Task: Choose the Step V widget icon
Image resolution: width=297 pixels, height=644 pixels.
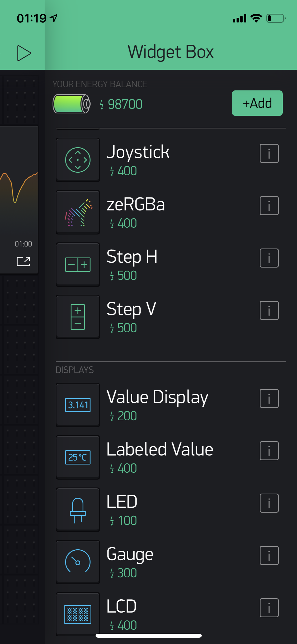Action: (78, 317)
